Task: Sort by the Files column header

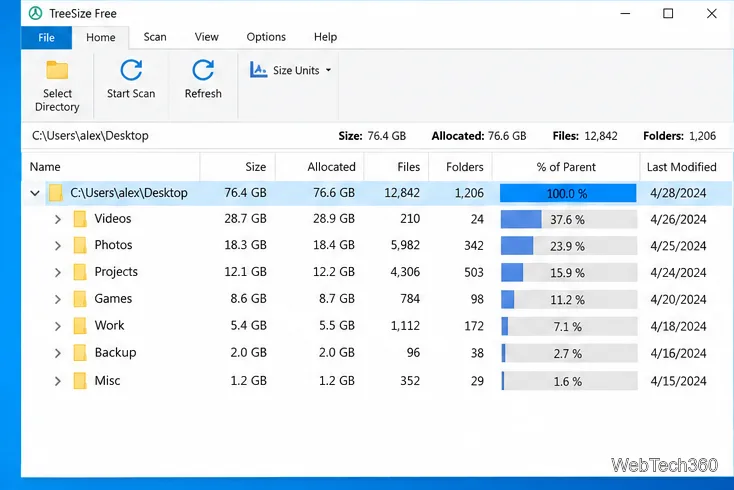Action: (396, 167)
